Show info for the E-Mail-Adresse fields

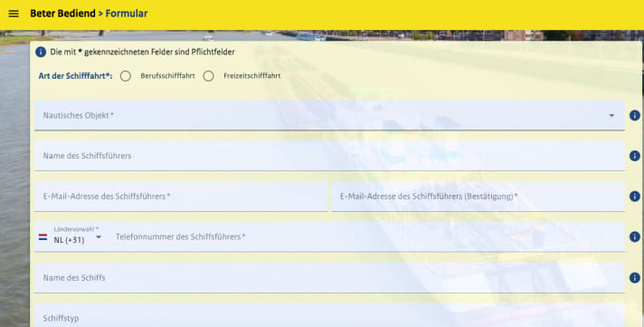click(635, 197)
